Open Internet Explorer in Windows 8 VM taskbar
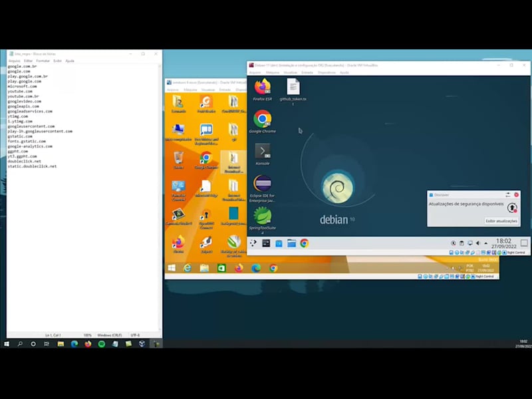532x399 pixels. click(188, 268)
